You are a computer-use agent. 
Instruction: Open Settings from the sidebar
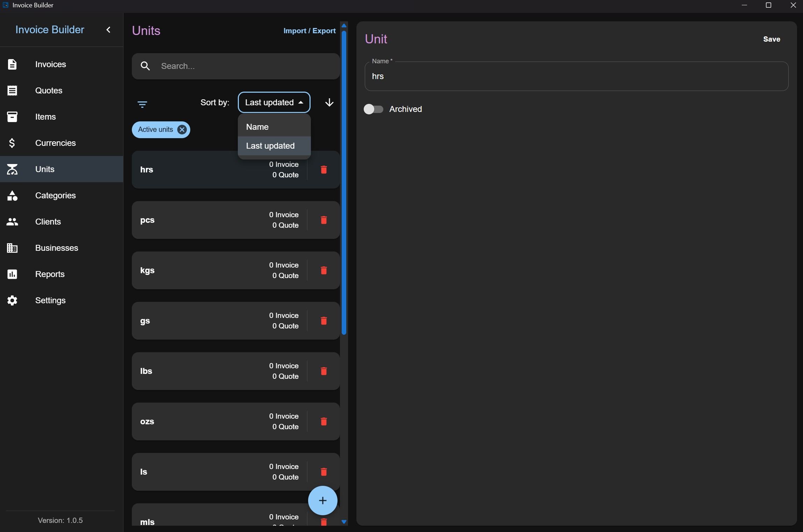pos(62,300)
